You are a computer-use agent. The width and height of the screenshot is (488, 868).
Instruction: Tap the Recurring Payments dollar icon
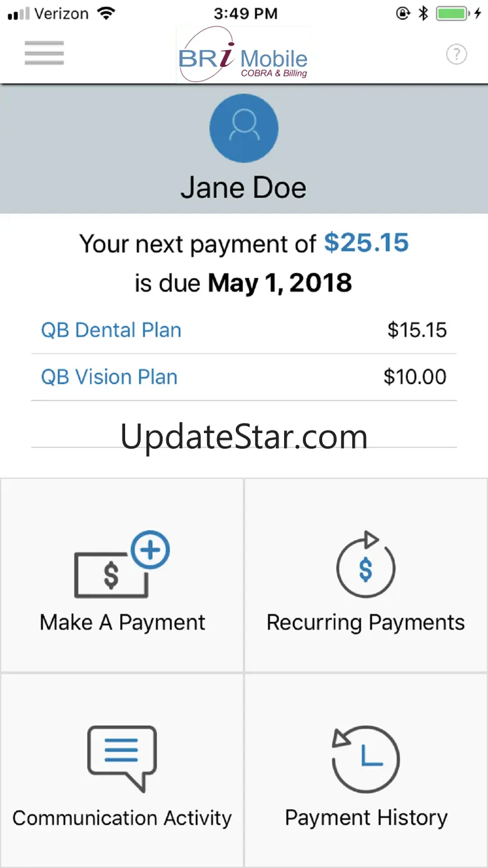366,566
